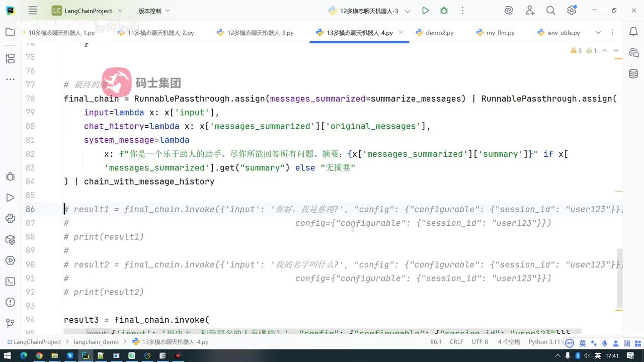Click 'result3 = final_chain.invoke(' on line 94

pyautogui.click(x=136, y=320)
